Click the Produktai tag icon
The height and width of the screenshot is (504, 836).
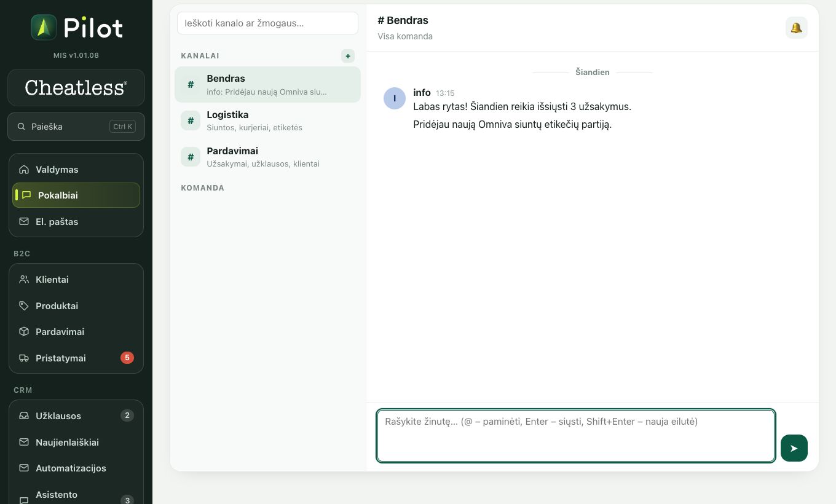[24, 305]
